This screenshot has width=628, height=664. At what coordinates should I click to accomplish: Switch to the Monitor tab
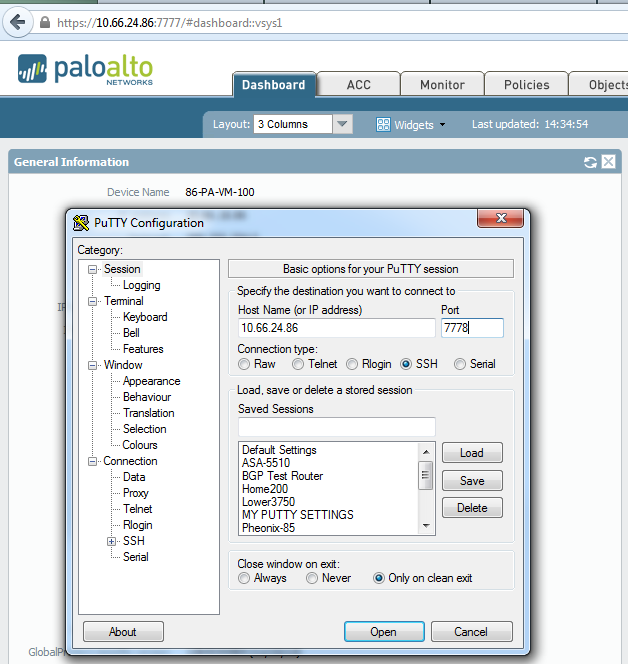(443, 85)
